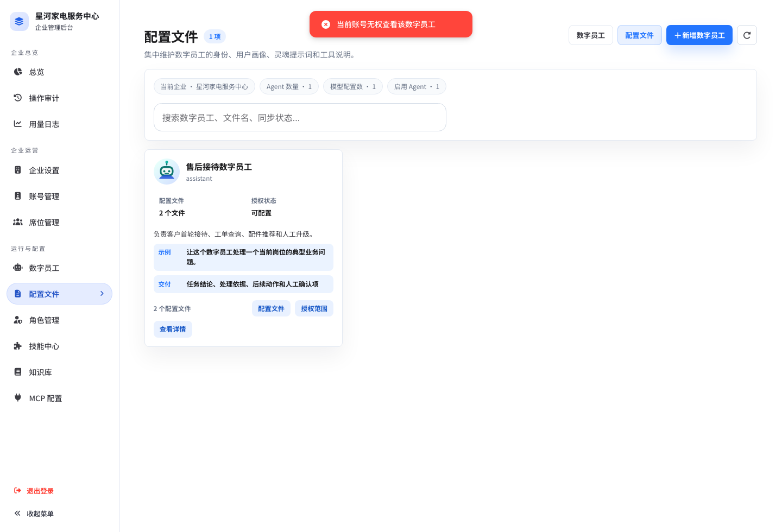
Task: Open MCP 配置 menu item
Action: point(59,398)
